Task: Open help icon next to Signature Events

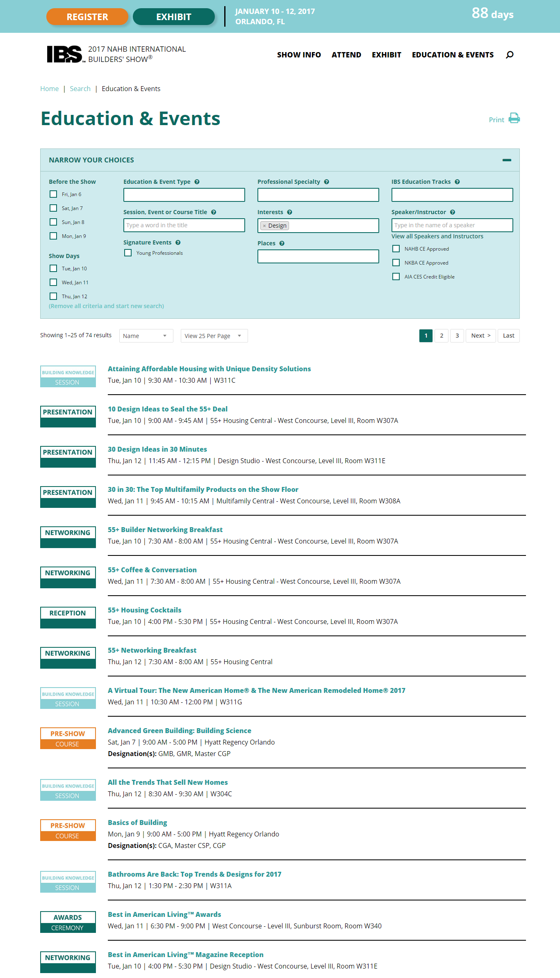Action: point(178,242)
